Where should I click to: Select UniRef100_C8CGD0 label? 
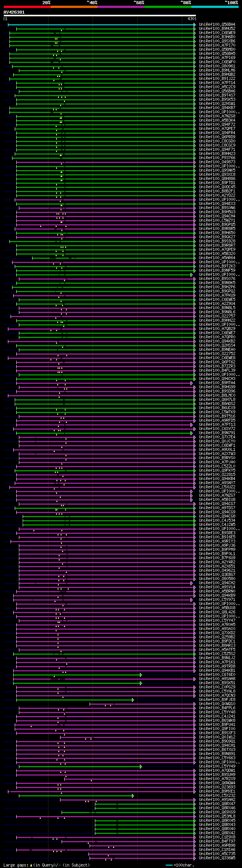tap(217, 141)
